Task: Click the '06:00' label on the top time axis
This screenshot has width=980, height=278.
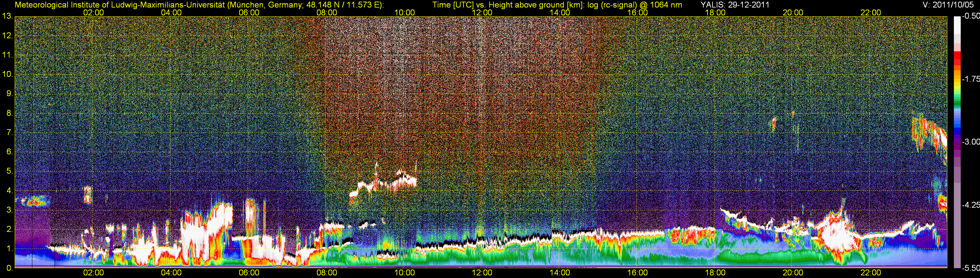Action: 249,12
